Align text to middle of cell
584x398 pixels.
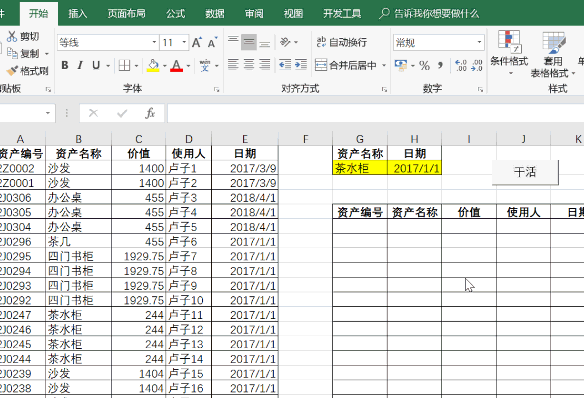249,42
